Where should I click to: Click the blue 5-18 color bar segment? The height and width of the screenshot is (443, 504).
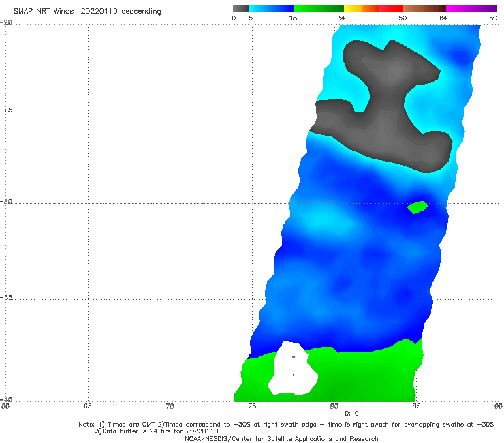pyautogui.click(x=271, y=8)
